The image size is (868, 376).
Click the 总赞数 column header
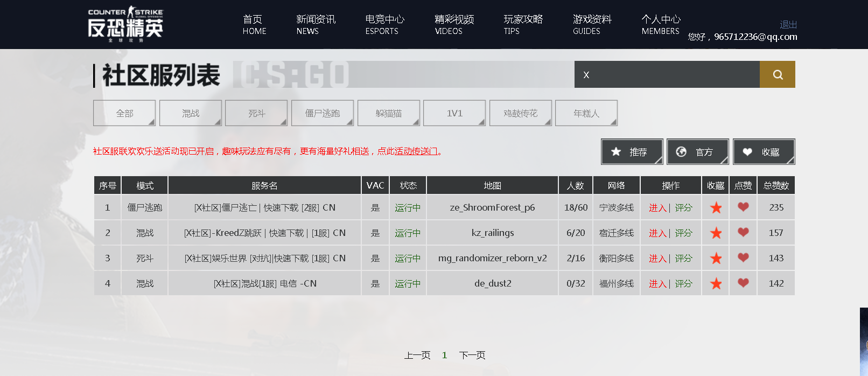(776, 185)
